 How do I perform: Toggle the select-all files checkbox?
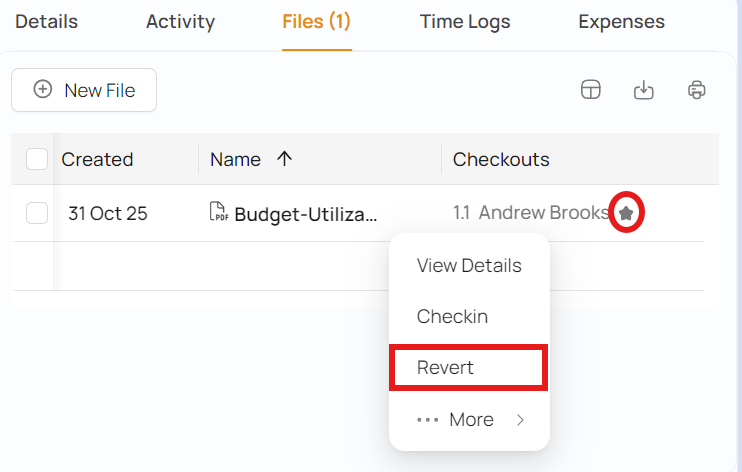point(37,159)
